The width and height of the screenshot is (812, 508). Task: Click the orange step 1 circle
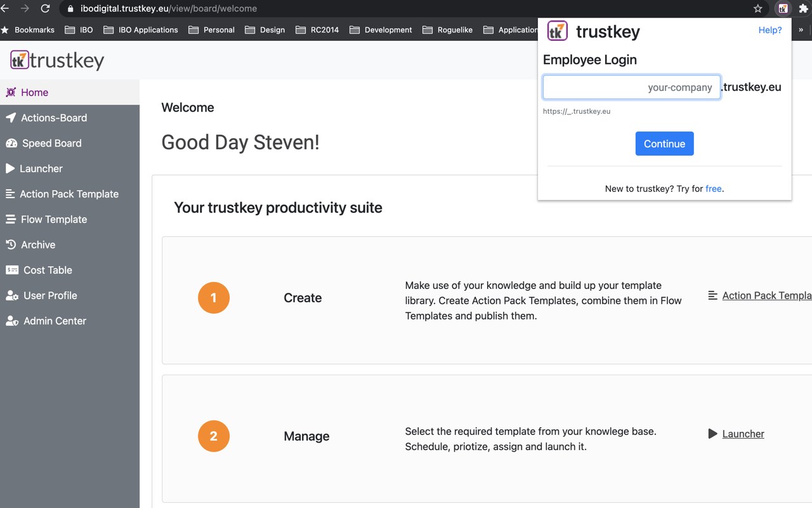click(214, 298)
